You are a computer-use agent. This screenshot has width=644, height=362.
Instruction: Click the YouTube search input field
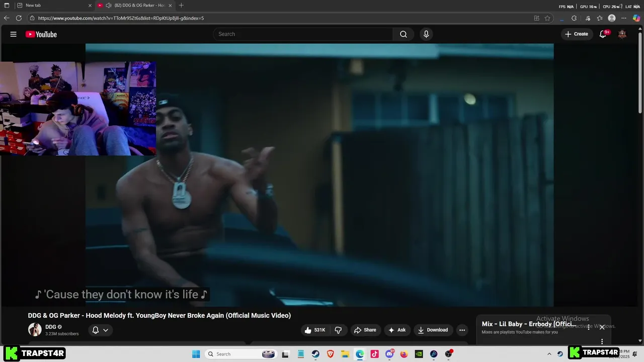coord(303,34)
